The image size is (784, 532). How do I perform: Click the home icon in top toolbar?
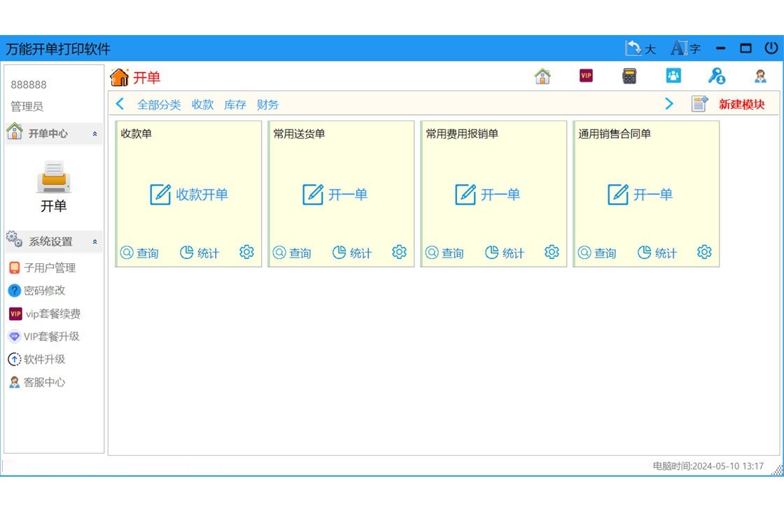(x=542, y=76)
